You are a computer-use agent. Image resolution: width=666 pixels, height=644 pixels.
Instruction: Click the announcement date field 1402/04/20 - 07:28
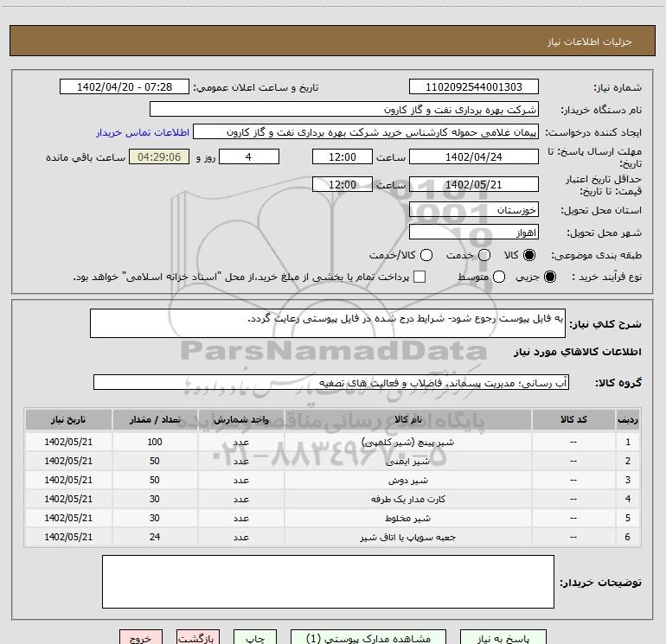(x=125, y=87)
